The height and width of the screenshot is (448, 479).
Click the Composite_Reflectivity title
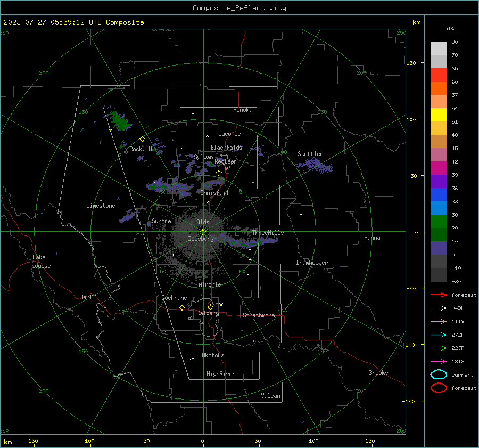[240, 8]
